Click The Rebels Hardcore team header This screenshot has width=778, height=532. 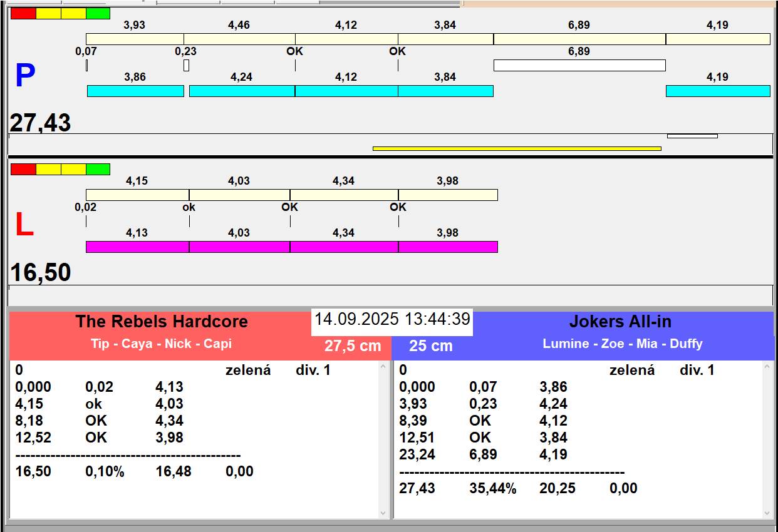(162, 322)
